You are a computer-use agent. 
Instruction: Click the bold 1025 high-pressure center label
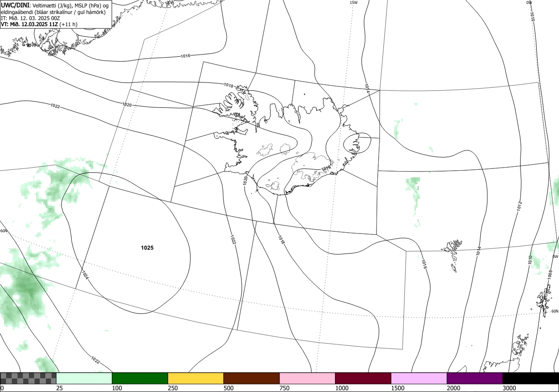[x=147, y=248]
